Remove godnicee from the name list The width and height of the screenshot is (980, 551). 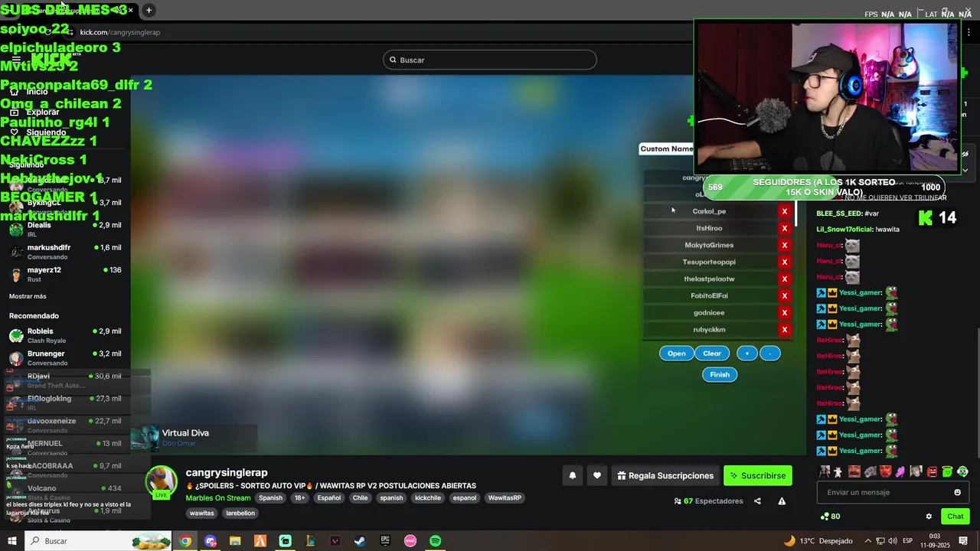784,312
